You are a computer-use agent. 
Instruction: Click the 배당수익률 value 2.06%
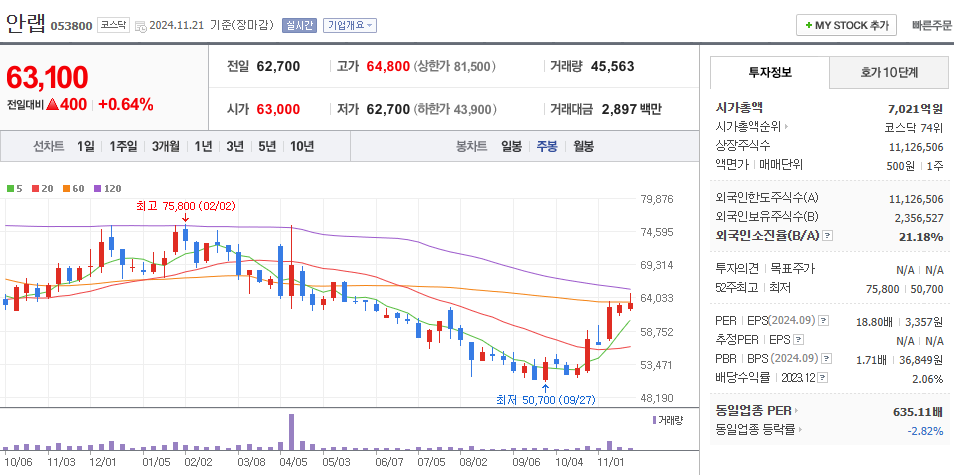click(928, 379)
